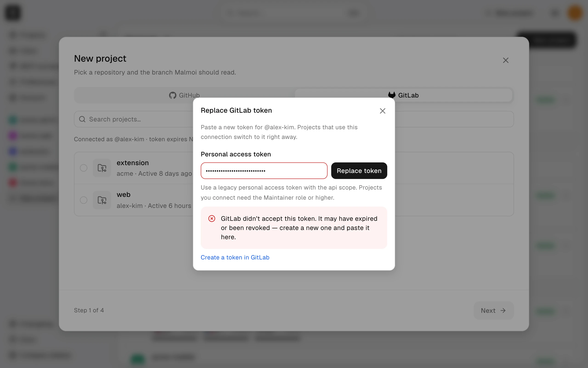Screen dimensions: 588x368
Task: Close the New project modal
Action: [506, 60]
